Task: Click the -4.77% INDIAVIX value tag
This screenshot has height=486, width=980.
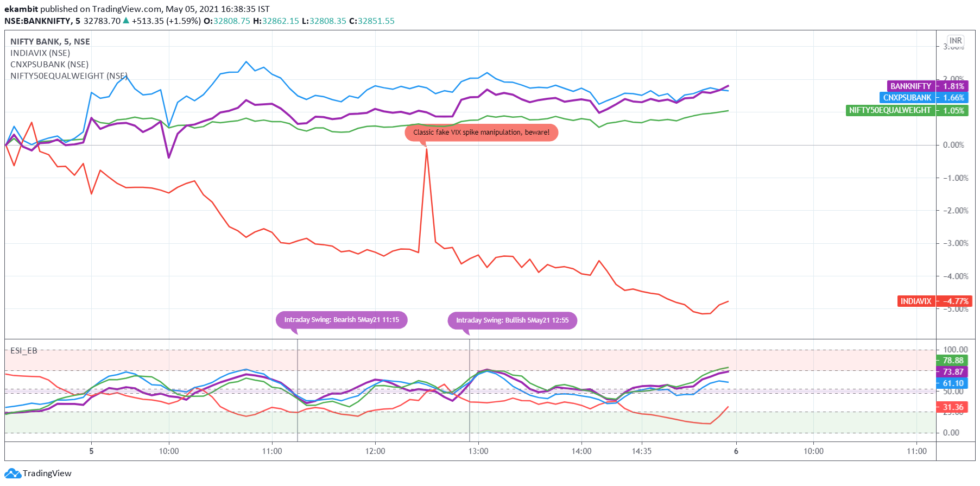Action: pos(954,301)
